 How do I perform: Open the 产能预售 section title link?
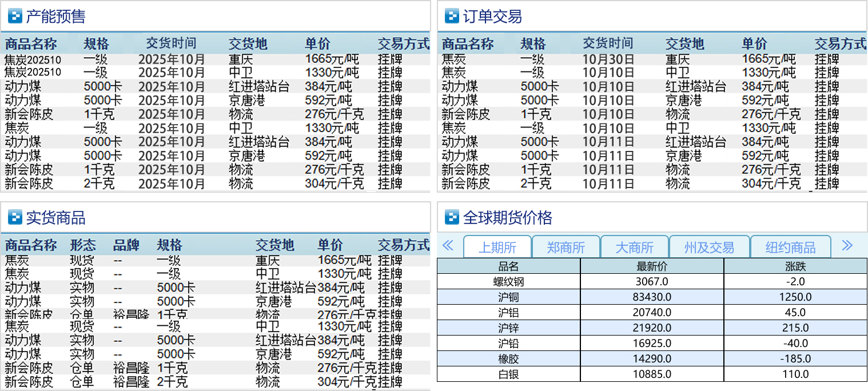point(55,17)
